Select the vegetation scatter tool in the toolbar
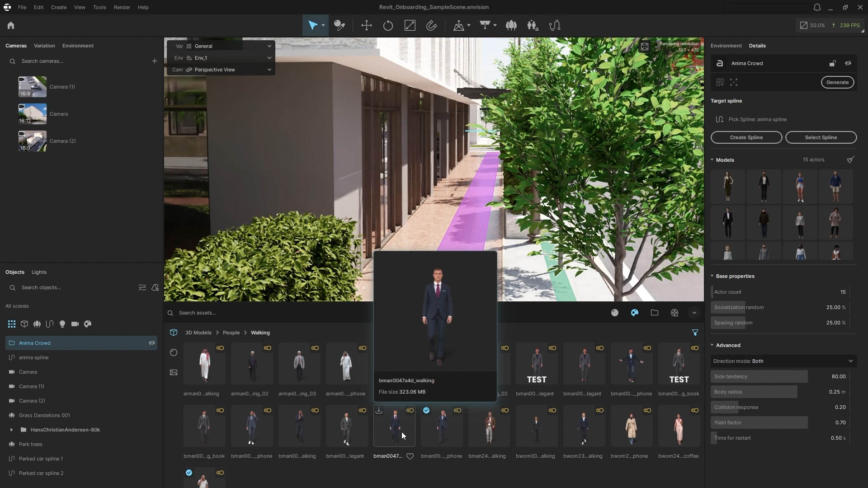The height and width of the screenshot is (488, 868). pyautogui.click(x=511, y=26)
